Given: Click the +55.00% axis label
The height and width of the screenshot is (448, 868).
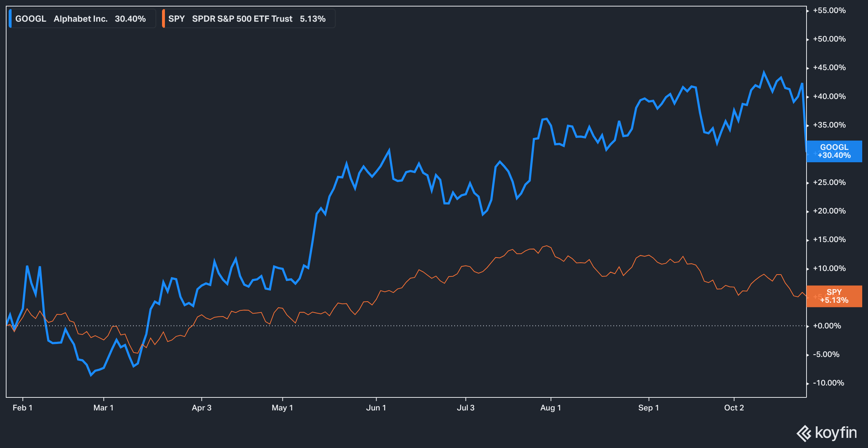Looking at the screenshot, I should click(x=829, y=10).
